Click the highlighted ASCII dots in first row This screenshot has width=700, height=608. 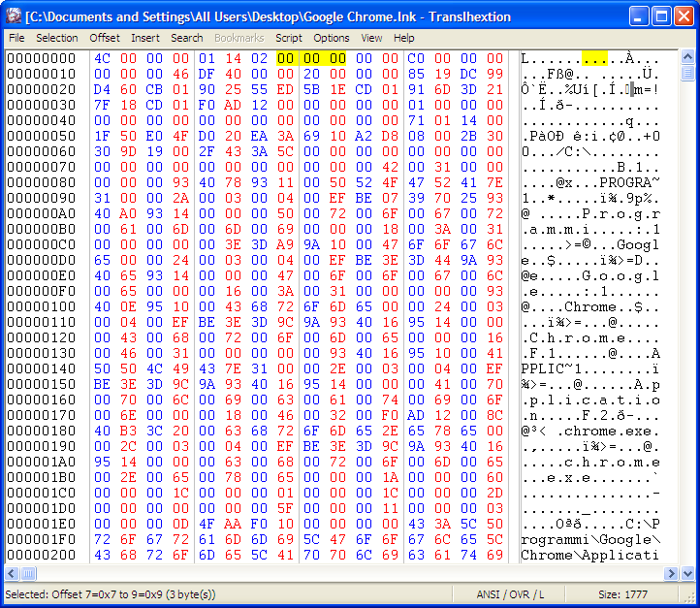[x=594, y=58]
